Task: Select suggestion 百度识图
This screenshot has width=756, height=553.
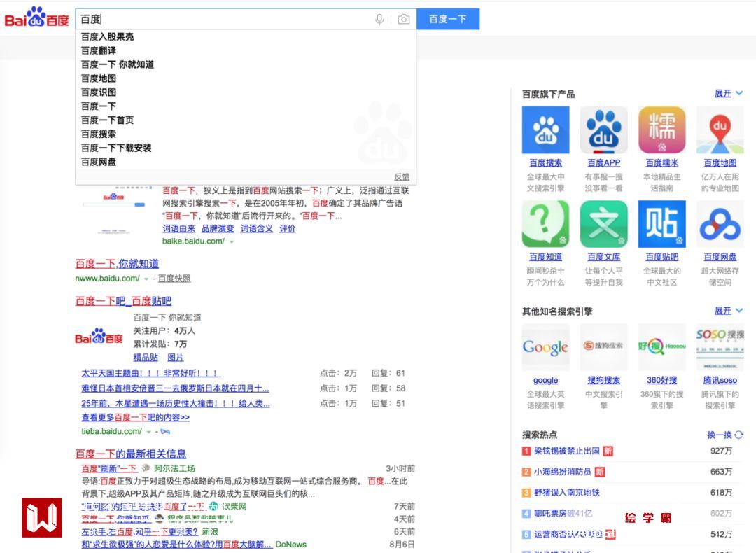Action: pyautogui.click(x=99, y=92)
